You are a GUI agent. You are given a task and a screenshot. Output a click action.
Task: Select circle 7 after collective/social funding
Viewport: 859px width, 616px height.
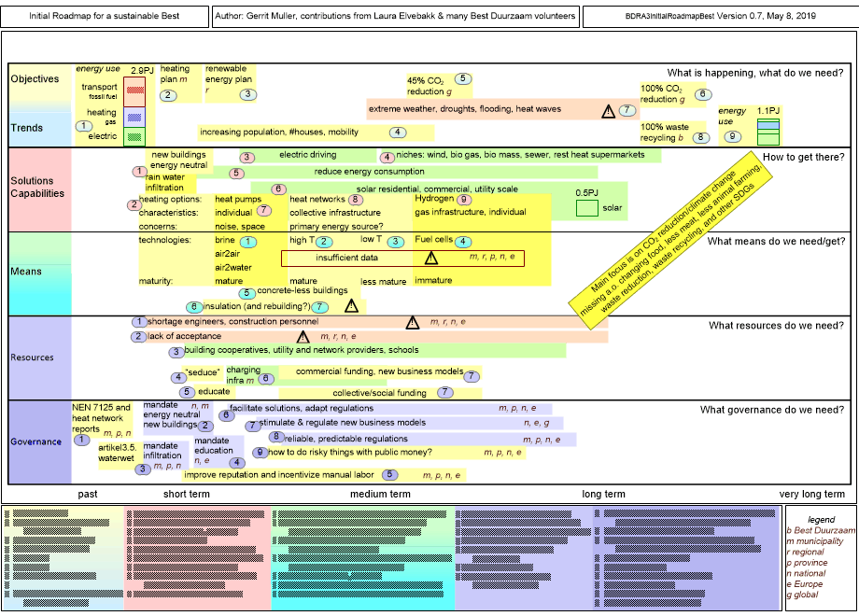(444, 392)
